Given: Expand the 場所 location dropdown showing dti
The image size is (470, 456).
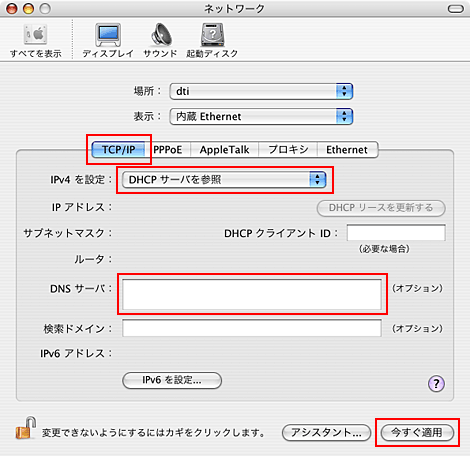Looking at the screenshot, I should click(x=261, y=91).
